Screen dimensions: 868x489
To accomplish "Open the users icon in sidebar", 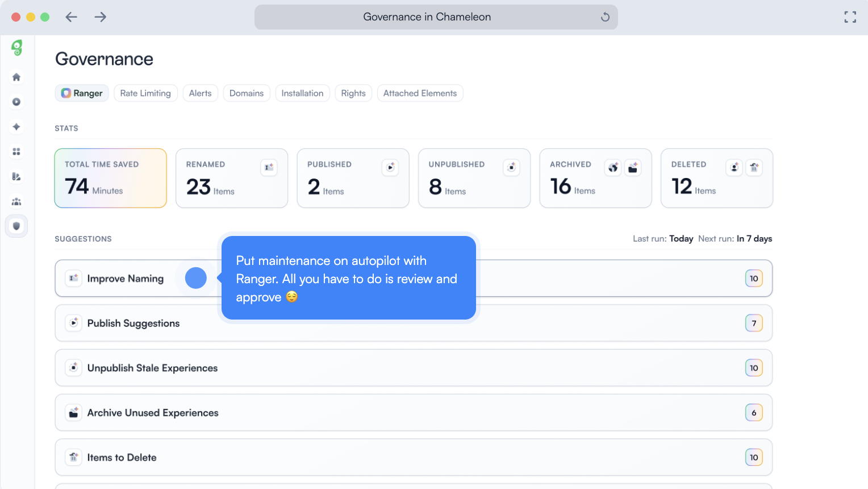I will coord(16,202).
